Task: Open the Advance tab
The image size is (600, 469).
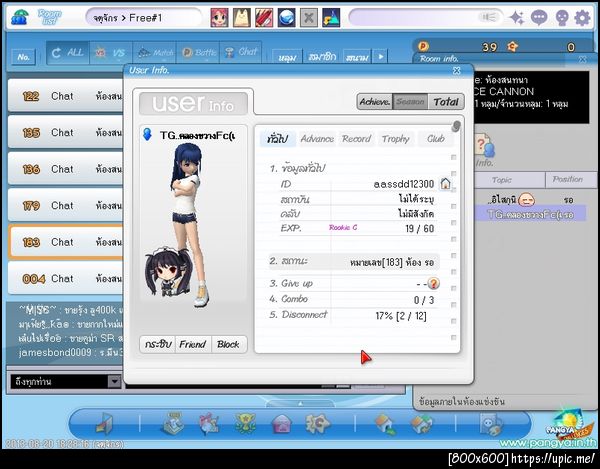Action: click(x=317, y=139)
